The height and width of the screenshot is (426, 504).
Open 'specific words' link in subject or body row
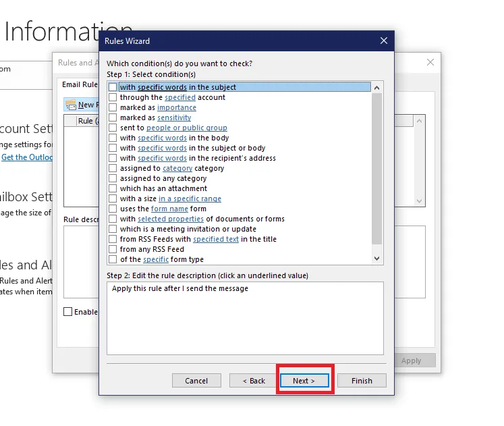click(x=162, y=148)
